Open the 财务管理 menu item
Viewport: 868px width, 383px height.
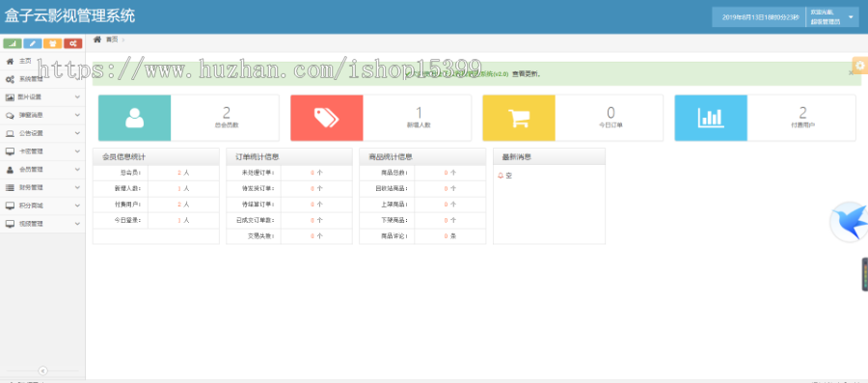[42, 187]
